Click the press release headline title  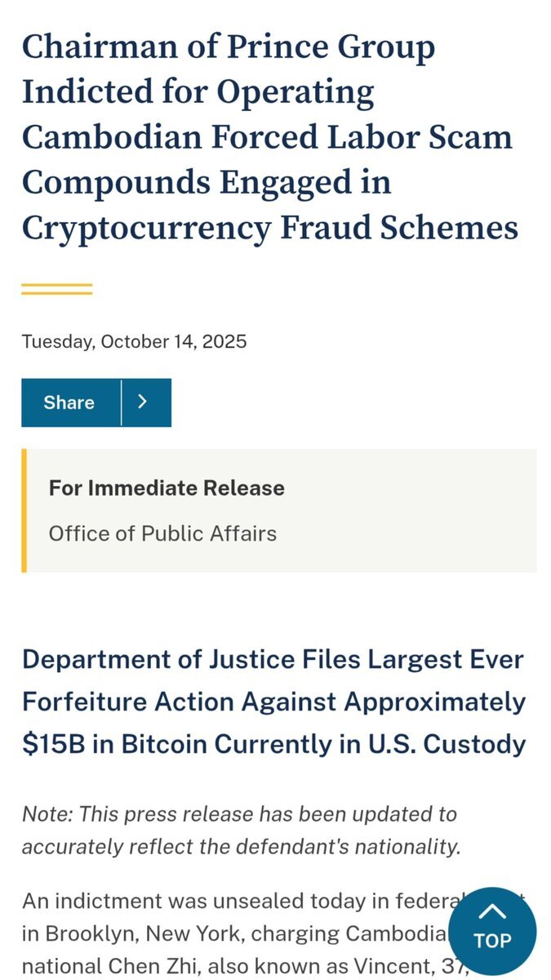[269, 137]
